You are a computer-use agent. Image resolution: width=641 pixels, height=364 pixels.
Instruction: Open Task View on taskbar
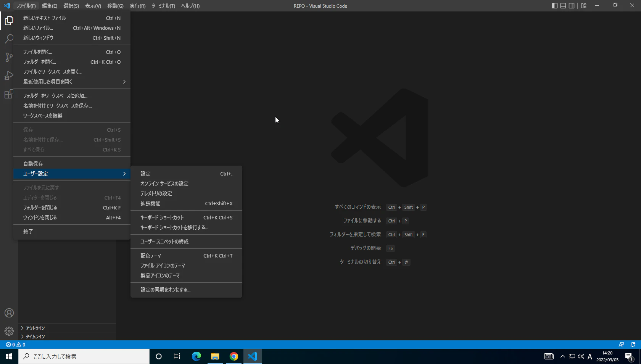177,356
